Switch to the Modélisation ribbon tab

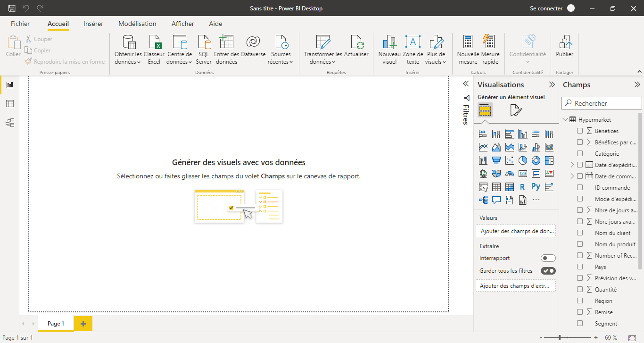[137, 24]
